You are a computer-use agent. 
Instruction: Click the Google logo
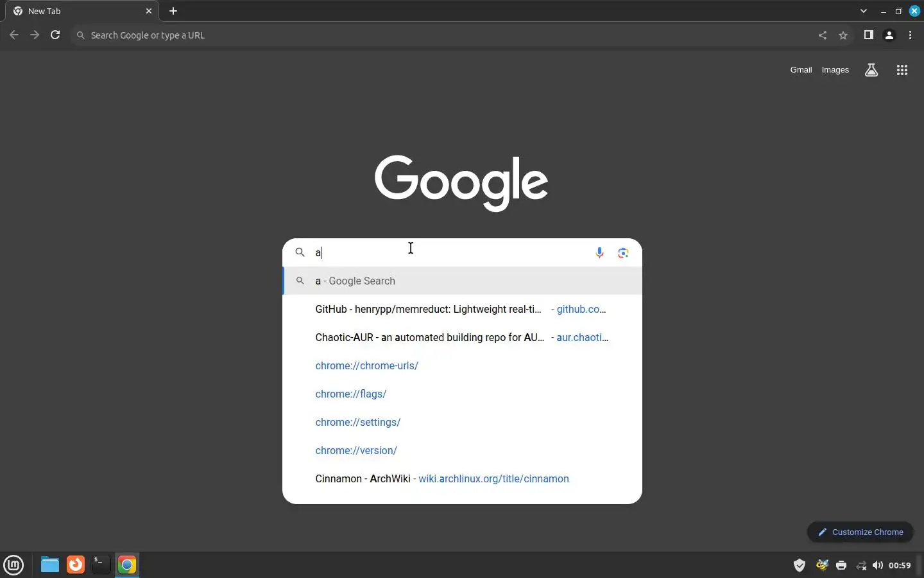click(461, 183)
